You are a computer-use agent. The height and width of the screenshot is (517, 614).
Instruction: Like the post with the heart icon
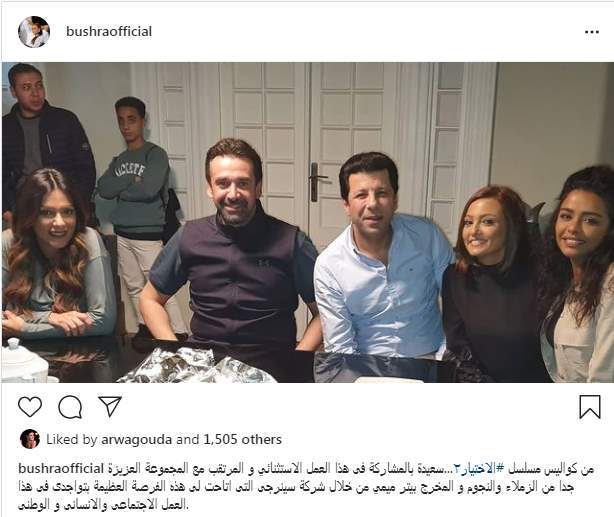[30, 407]
